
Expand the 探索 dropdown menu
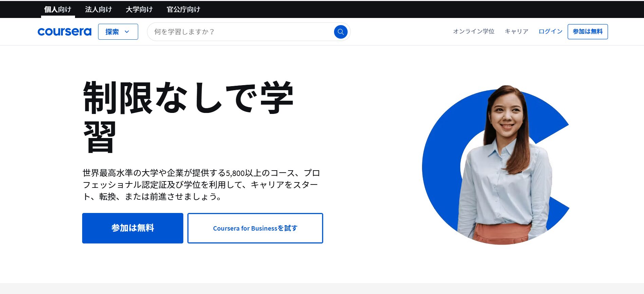[118, 32]
